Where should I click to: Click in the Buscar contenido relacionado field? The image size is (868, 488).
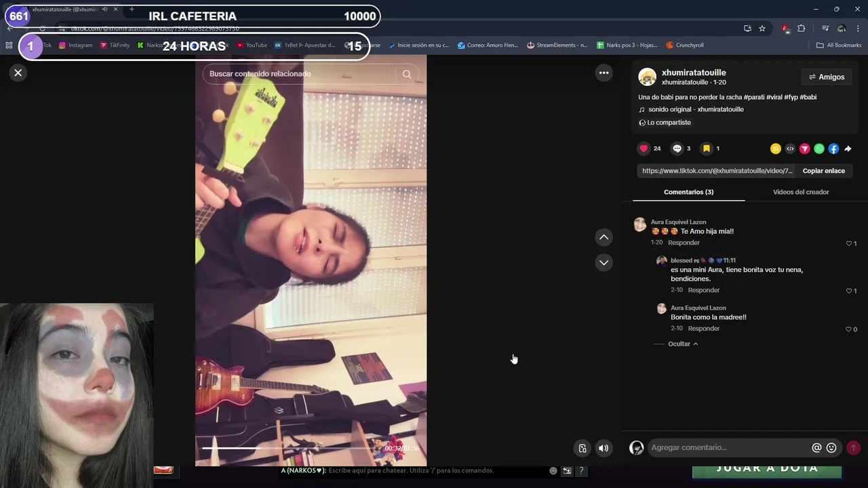point(299,74)
